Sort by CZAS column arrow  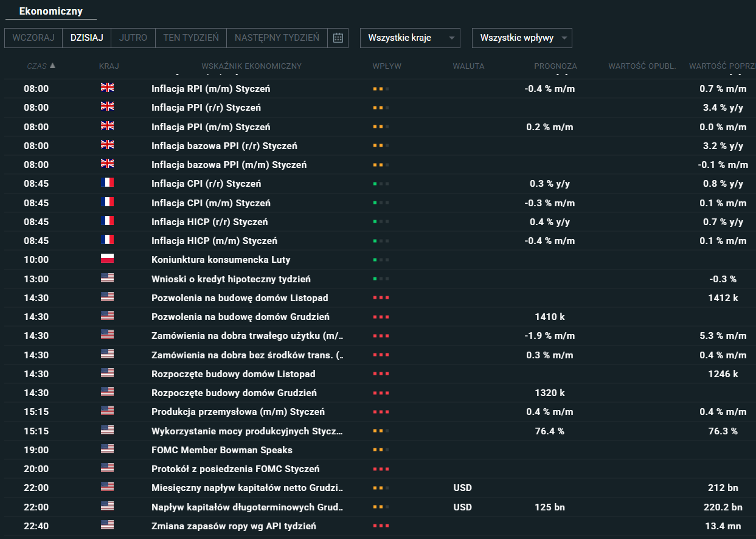(52, 66)
